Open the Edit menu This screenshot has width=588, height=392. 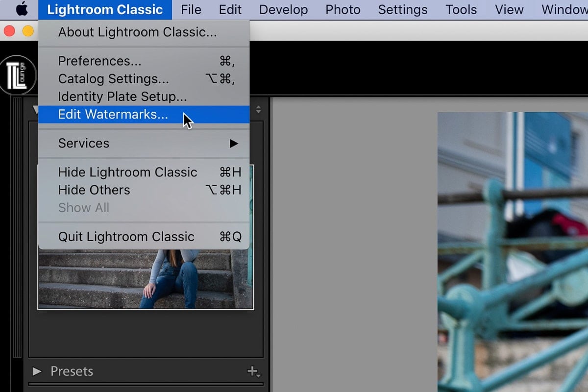click(x=230, y=9)
